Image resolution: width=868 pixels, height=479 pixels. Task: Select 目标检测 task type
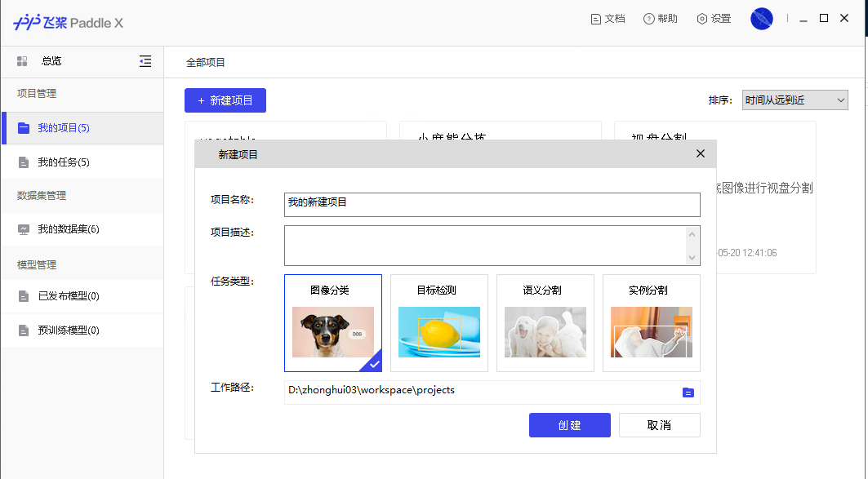pyautogui.click(x=438, y=323)
